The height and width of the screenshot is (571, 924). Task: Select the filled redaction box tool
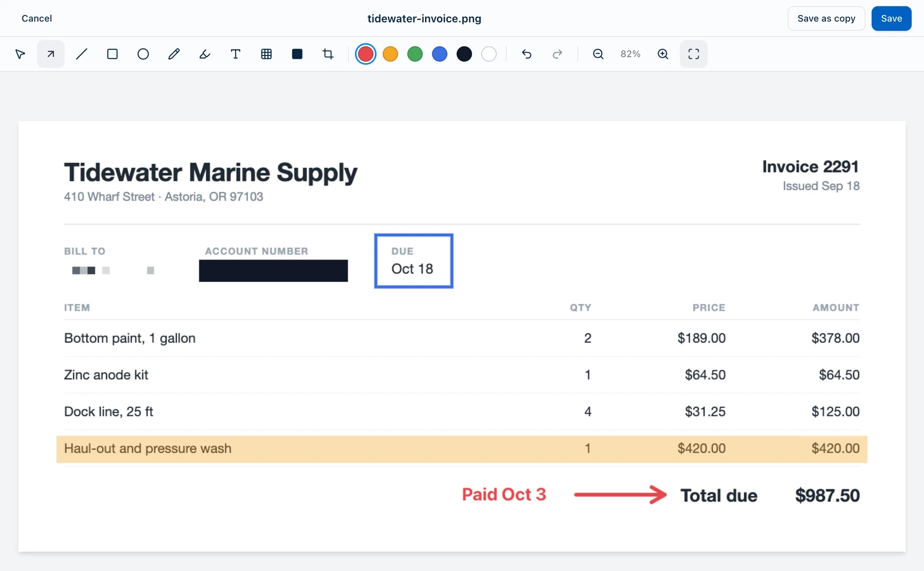pos(297,54)
